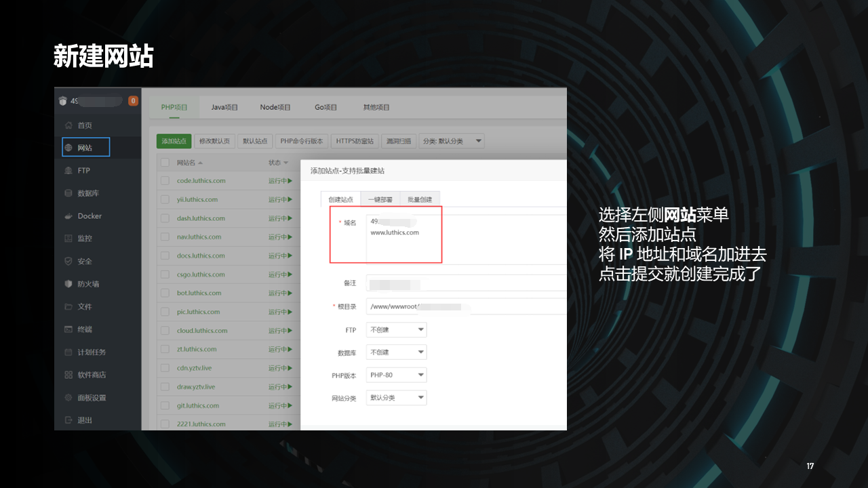
Task: Click the 退出 logout icon
Action: (68, 420)
